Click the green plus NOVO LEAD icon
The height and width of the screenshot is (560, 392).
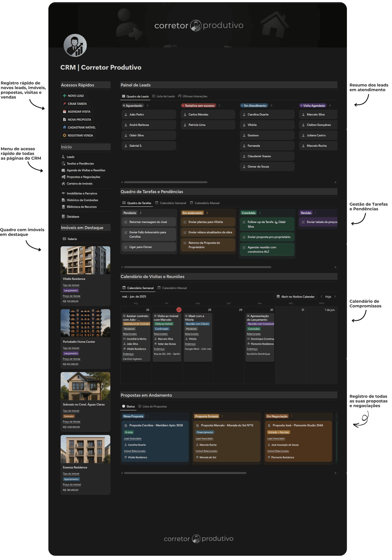coord(65,96)
